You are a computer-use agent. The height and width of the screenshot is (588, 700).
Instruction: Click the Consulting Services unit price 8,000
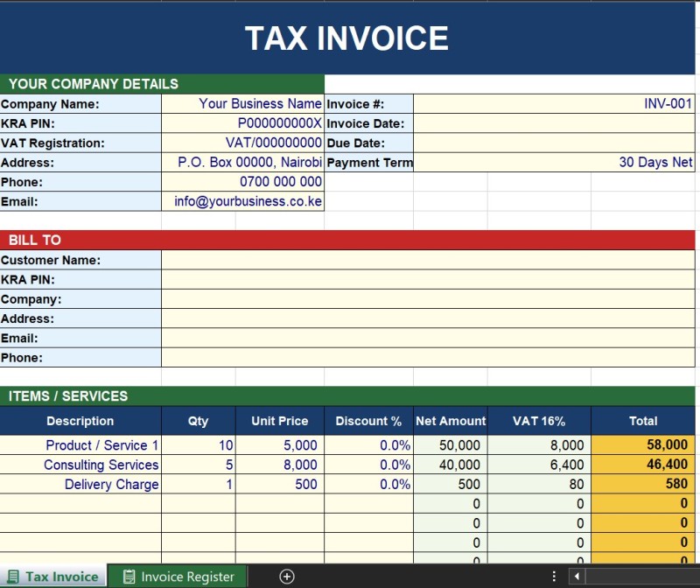pos(280,465)
